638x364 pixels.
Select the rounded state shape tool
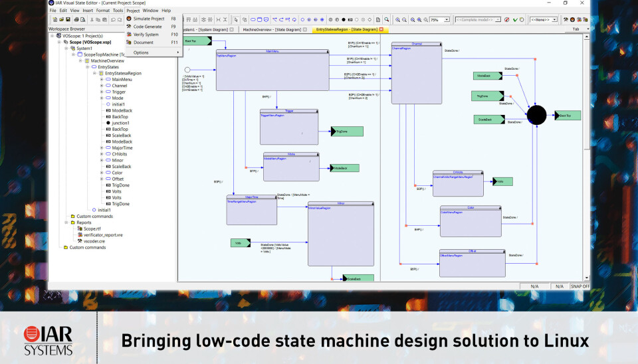[253, 19]
